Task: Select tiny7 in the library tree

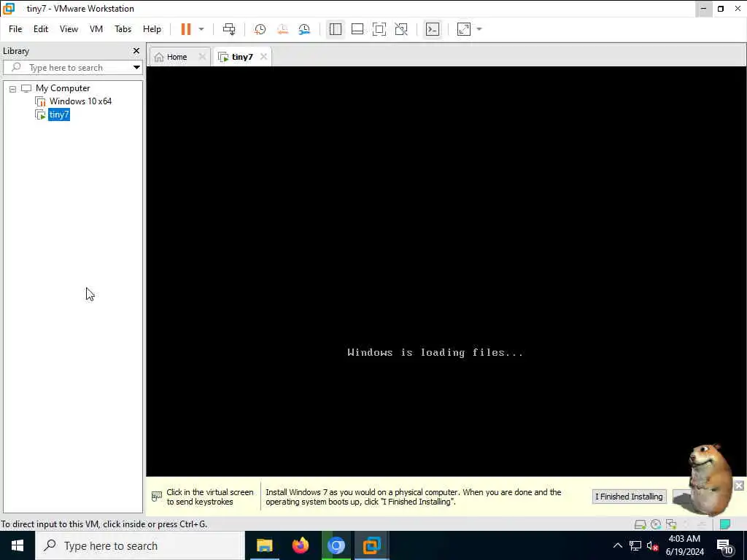Action: pyautogui.click(x=58, y=114)
